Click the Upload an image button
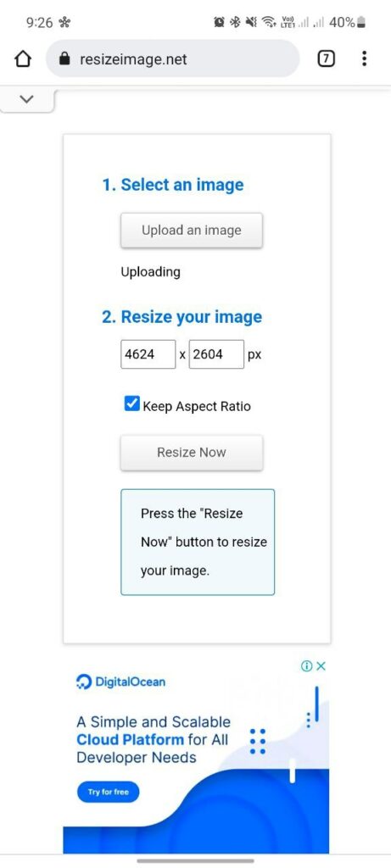The height and width of the screenshot is (868, 391). (191, 231)
